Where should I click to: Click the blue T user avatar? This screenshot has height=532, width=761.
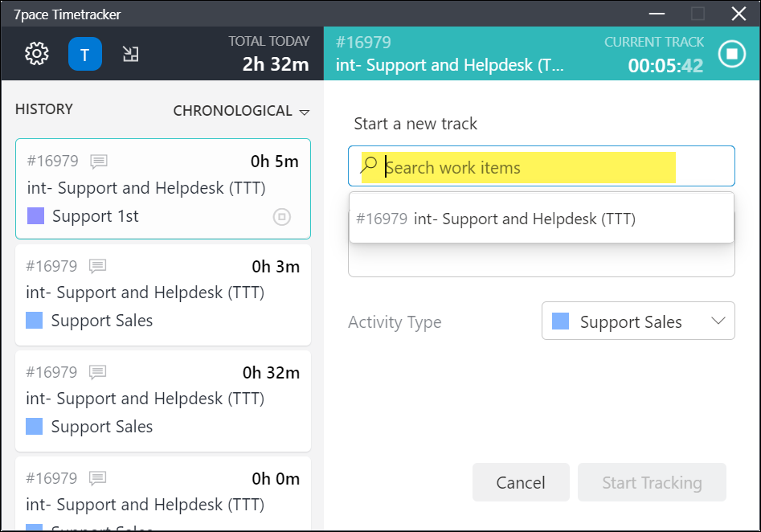tap(85, 54)
